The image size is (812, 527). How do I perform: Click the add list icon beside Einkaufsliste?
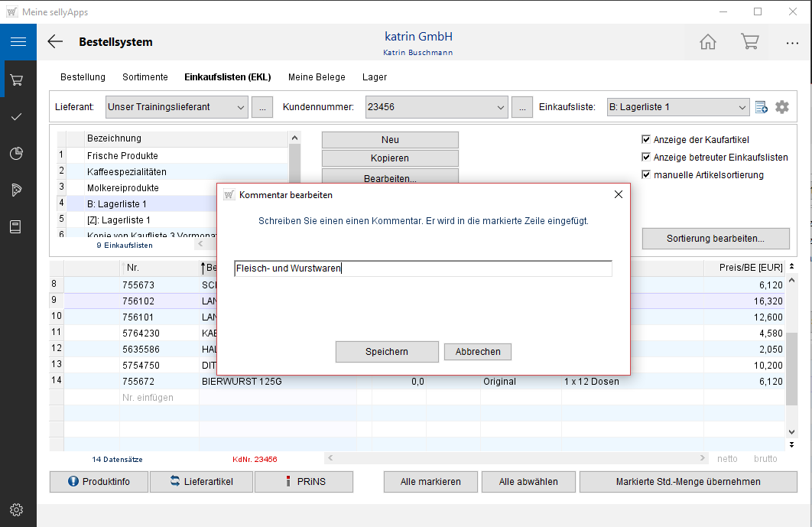[x=761, y=107]
